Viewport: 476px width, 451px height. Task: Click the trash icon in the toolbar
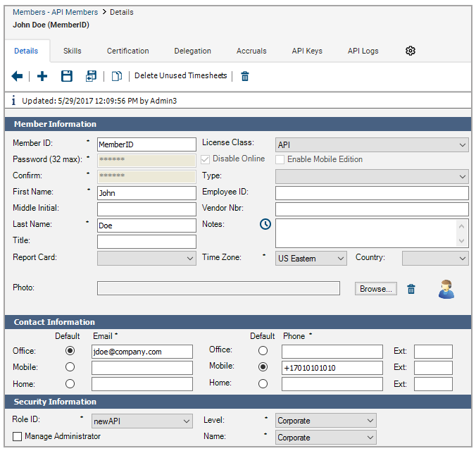[245, 76]
